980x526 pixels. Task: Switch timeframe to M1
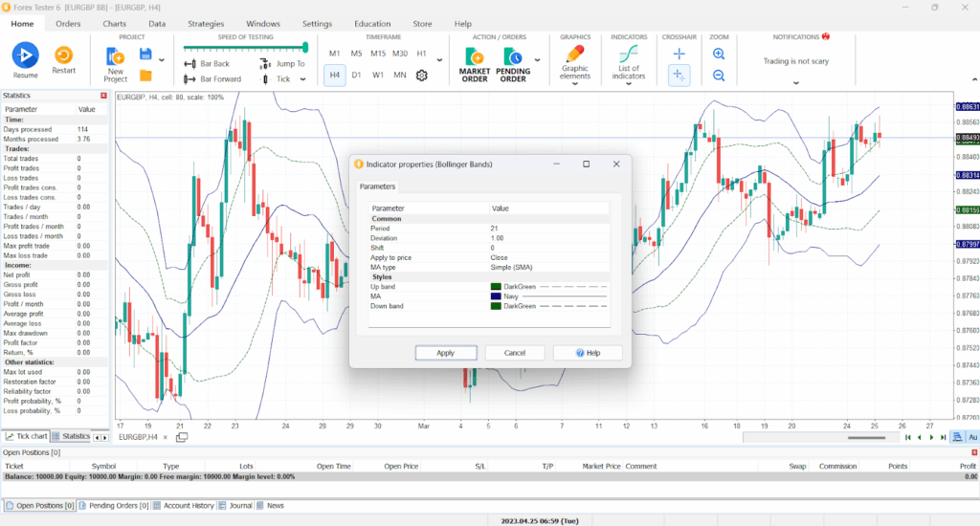[x=334, y=54]
